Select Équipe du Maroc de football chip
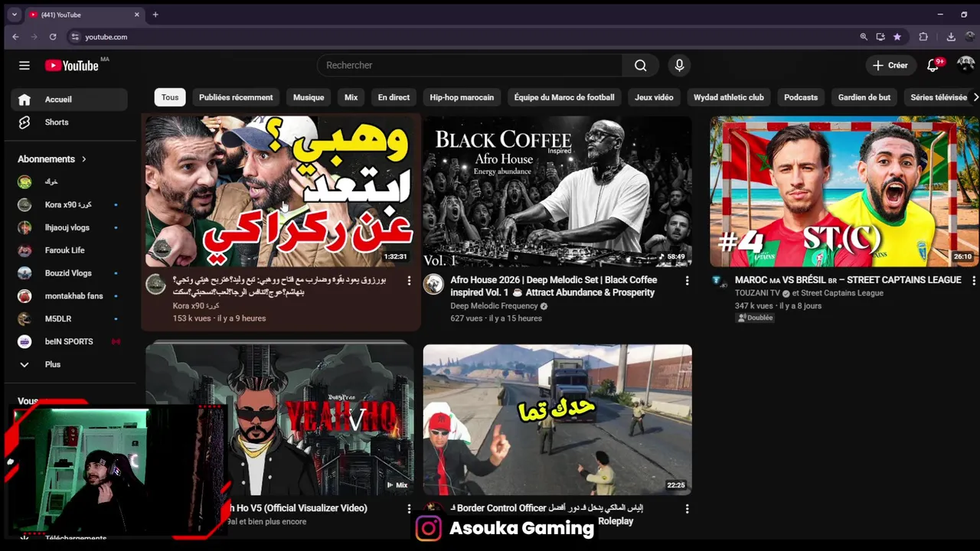Screen dimensions: 980x551 [564, 97]
